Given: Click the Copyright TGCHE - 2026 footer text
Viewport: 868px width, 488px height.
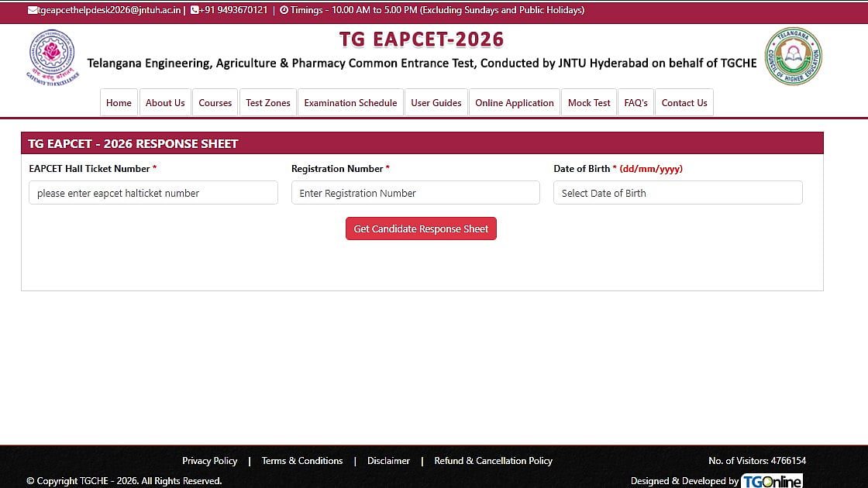Looking at the screenshot, I should [x=124, y=481].
